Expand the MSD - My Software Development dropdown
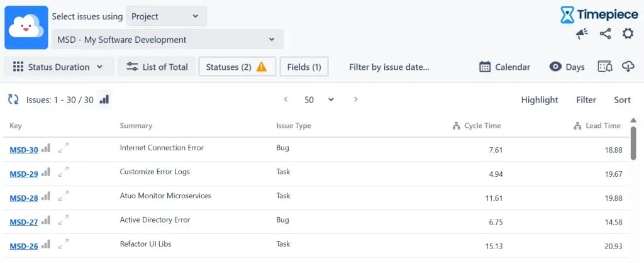 pyautogui.click(x=167, y=40)
